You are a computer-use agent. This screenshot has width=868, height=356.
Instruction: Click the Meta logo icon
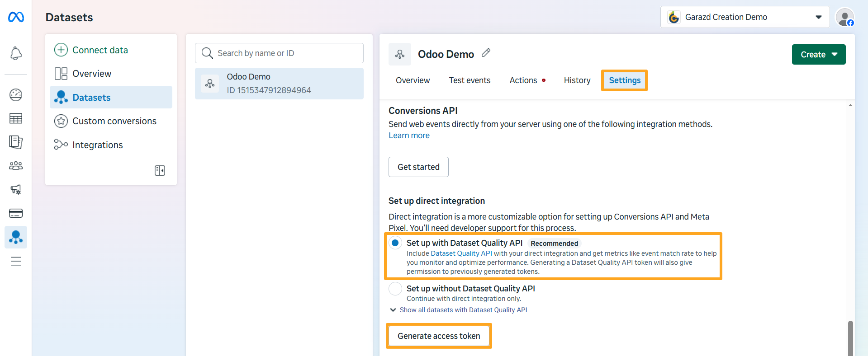[x=16, y=17]
